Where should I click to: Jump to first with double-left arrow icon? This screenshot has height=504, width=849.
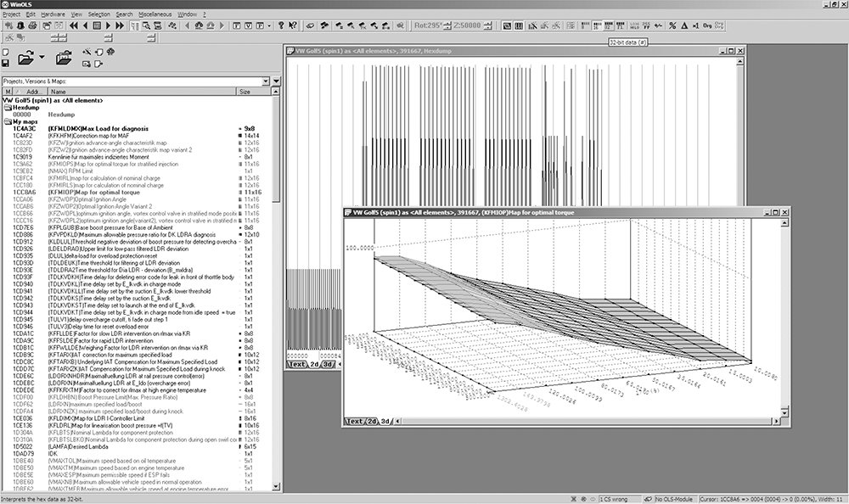click(74, 26)
